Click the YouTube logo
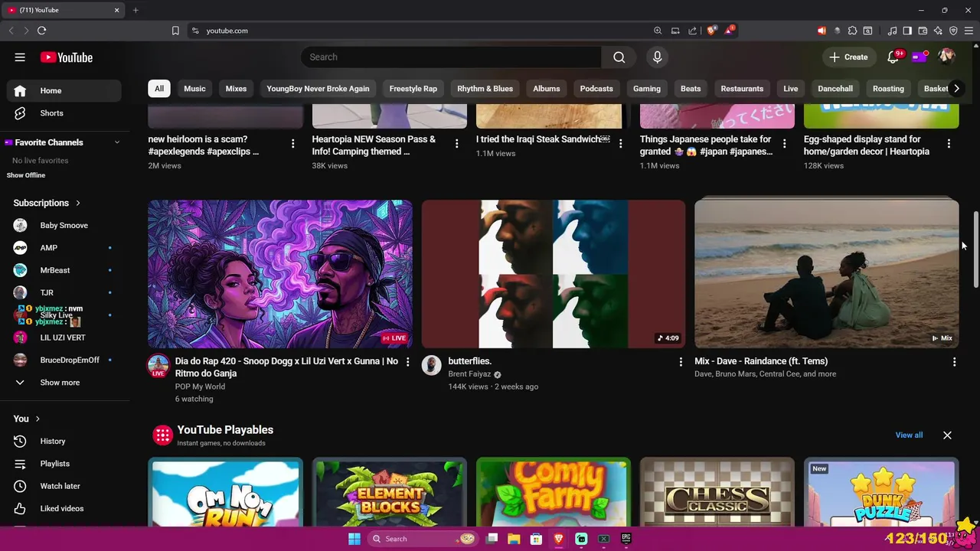Viewport: 980px width, 551px height. click(x=67, y=57)
